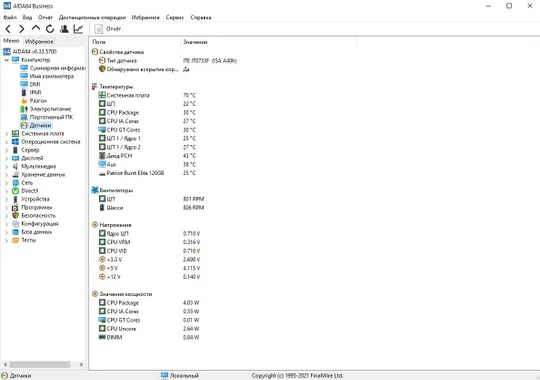Click the Системная плата motherboard icon in the sidebar
Screen dimensions: 540x380
[15, 133]
